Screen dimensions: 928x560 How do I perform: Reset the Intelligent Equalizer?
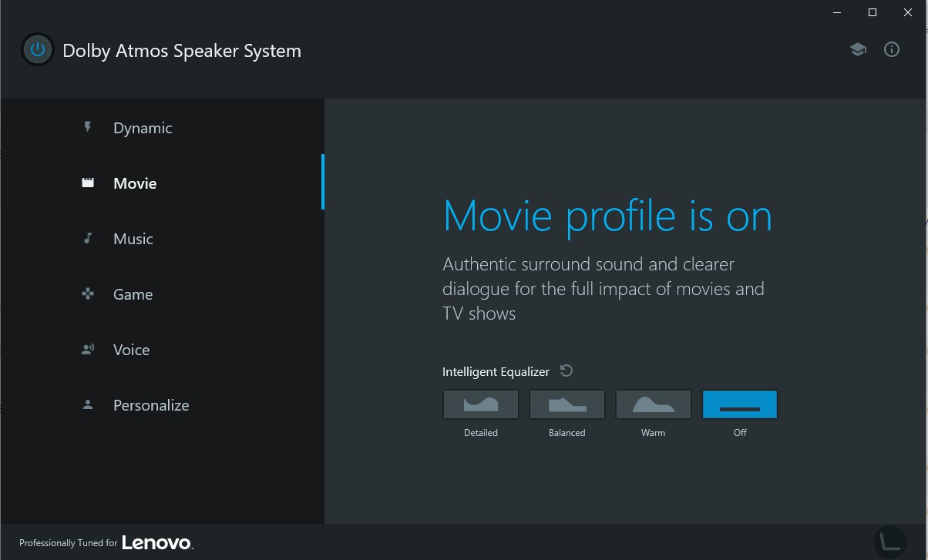tap(567, 371)
